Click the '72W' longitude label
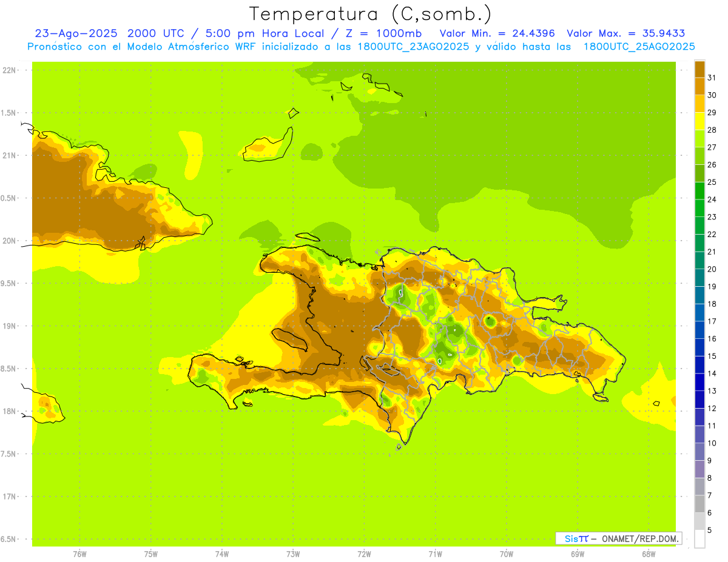This screenshot has width=728, height=562. point(364,554)
